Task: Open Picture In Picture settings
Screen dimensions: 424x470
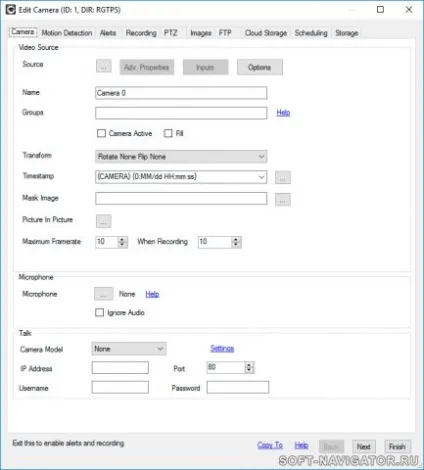Action: click(104, 221)
